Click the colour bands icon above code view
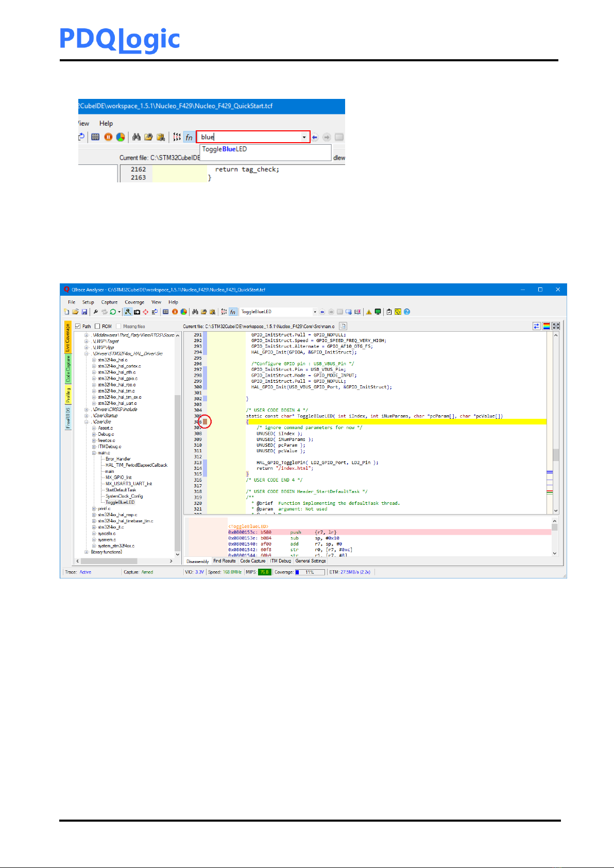This screenshot has height=868, width=614. click(x=546, y=326)
